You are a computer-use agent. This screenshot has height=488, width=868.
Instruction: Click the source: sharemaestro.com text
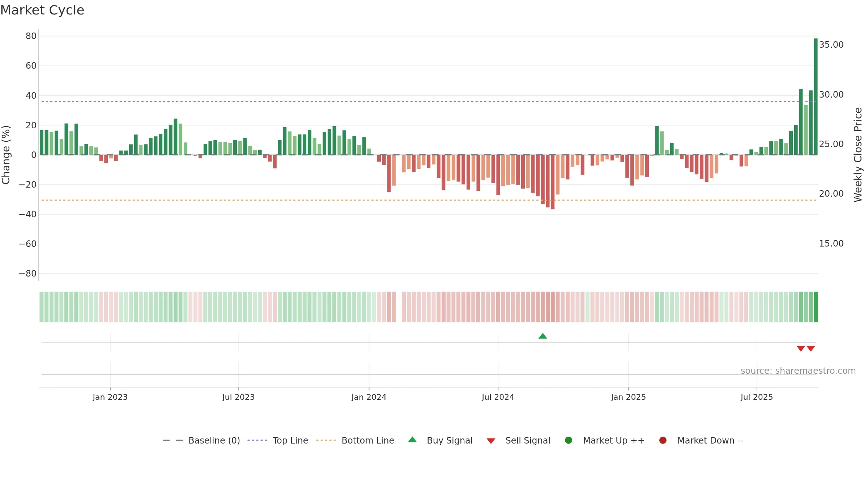[x=798, y=371]
